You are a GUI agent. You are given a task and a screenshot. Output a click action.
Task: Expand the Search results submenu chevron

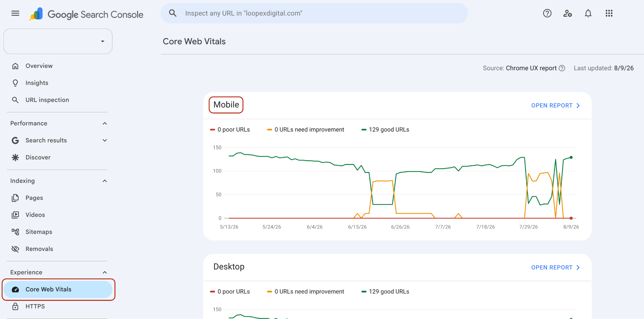pos(105,140)
